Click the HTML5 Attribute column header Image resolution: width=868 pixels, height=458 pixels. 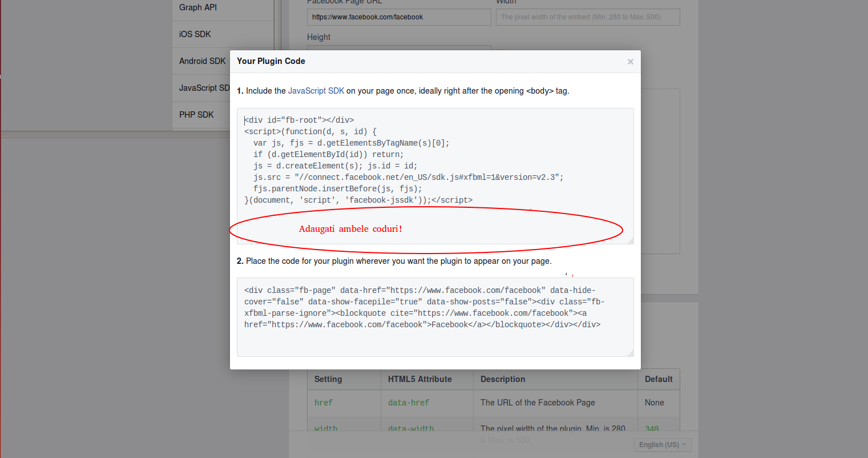point(427,379)
